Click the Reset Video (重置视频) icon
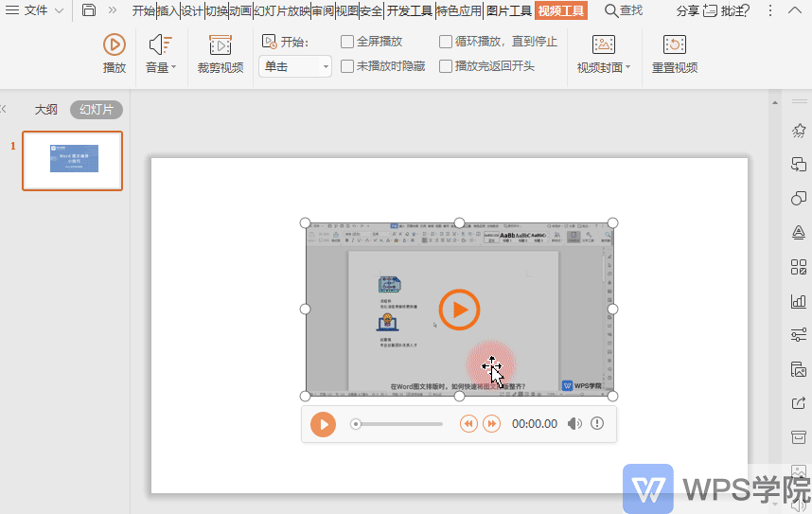The image size is (812, 514). click(674, 45)
